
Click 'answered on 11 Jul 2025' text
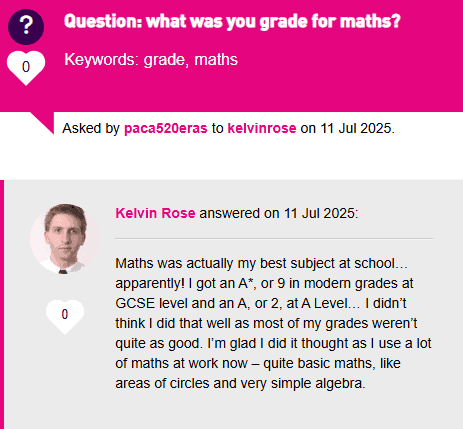[x=279, y=213]
